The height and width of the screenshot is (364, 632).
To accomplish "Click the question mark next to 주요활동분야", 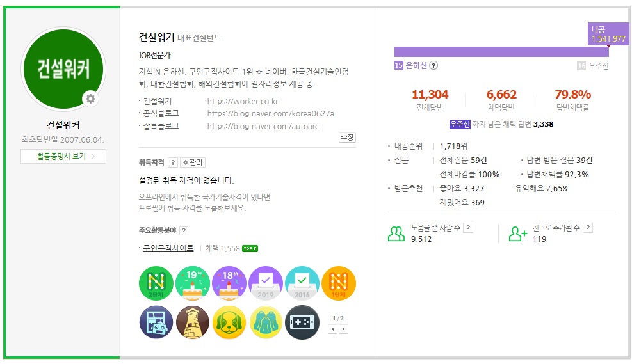I will click(x=184, y=231).
